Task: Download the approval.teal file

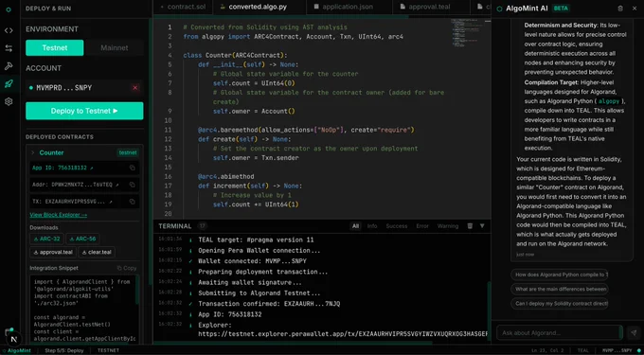Action: [x=53, y=252]
